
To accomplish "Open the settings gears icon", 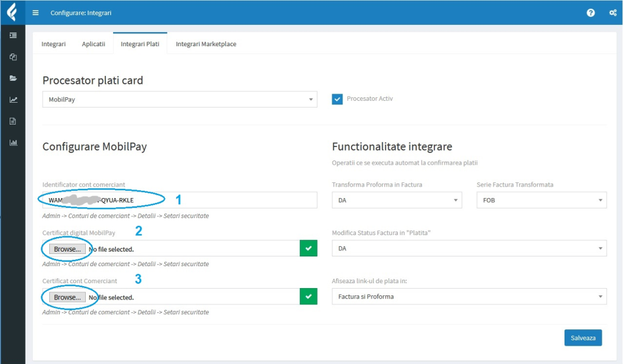I will pyautogui.click(x=613, y=13).
